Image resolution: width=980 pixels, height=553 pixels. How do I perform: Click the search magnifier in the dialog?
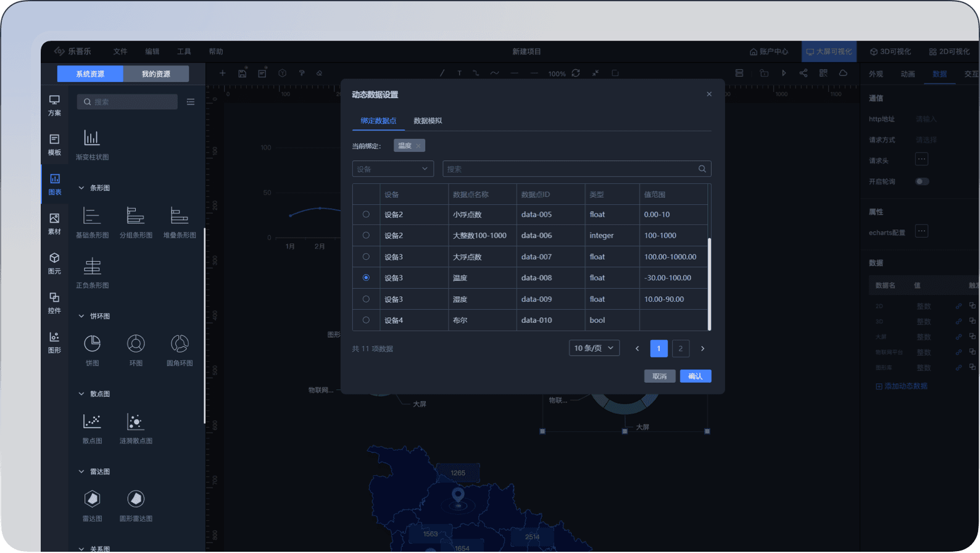702,169
